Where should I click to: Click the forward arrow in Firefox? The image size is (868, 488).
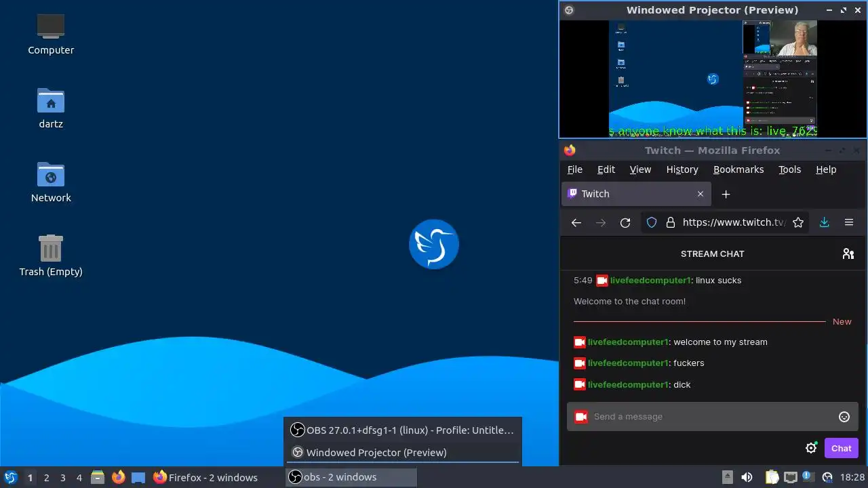click(x=601, y=222)
